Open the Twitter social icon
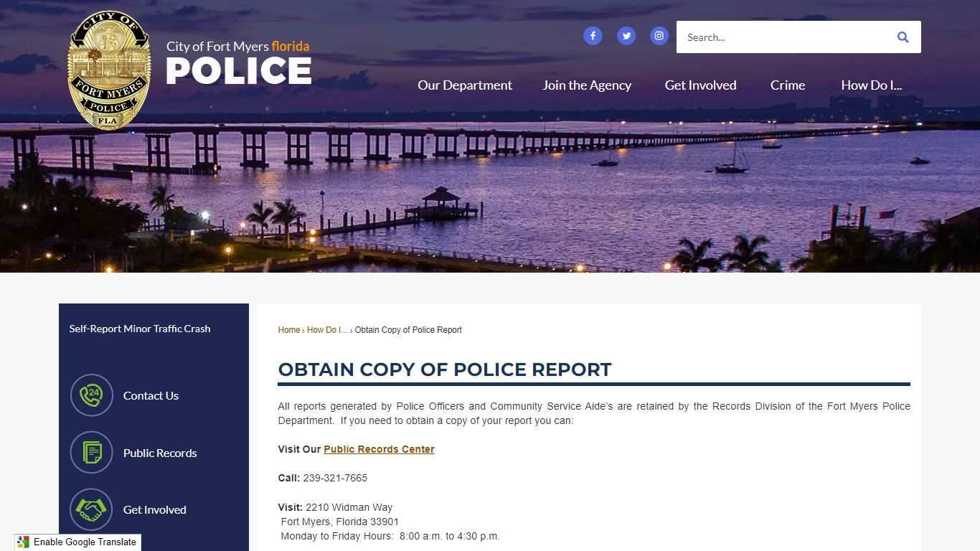980x551 pixels. pyautogui.click(x=626, y=36)
